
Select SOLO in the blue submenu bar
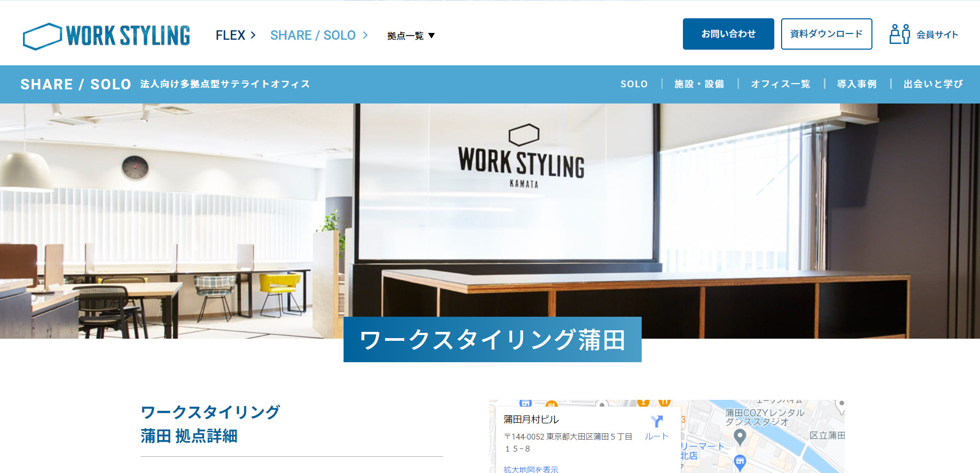(634, 84)
